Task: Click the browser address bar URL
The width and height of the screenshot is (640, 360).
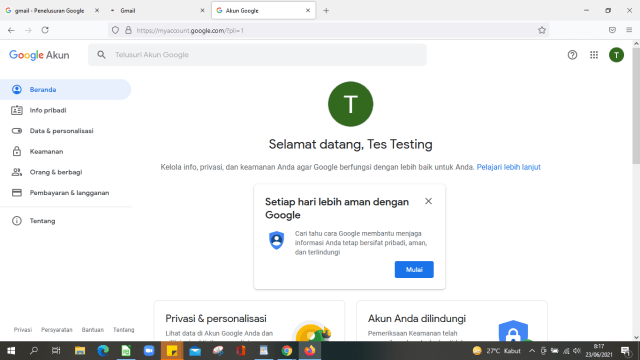Action: point(190,31)
